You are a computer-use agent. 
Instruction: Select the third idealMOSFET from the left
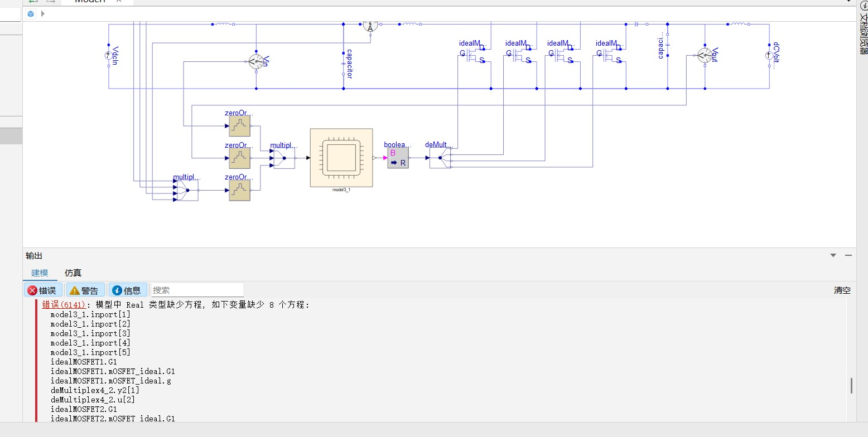tap(565, 55)
